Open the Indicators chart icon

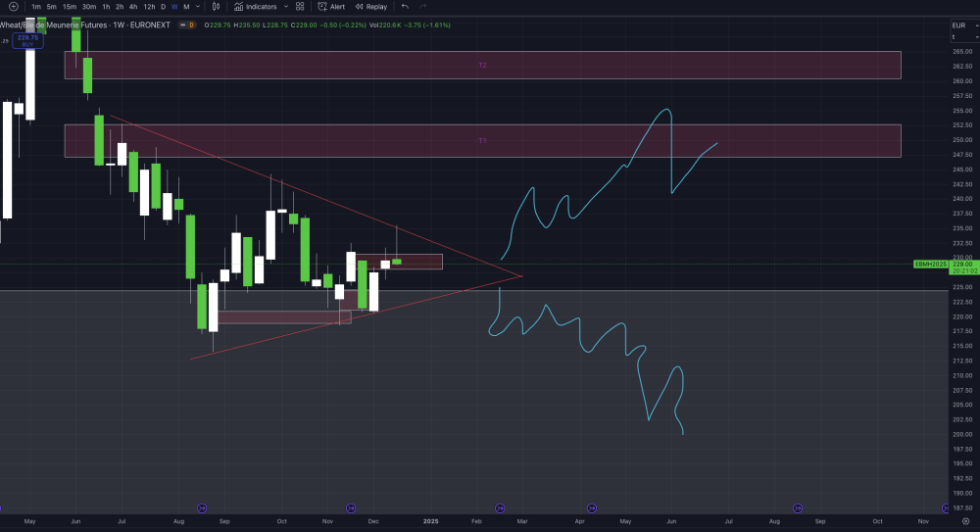238,7
